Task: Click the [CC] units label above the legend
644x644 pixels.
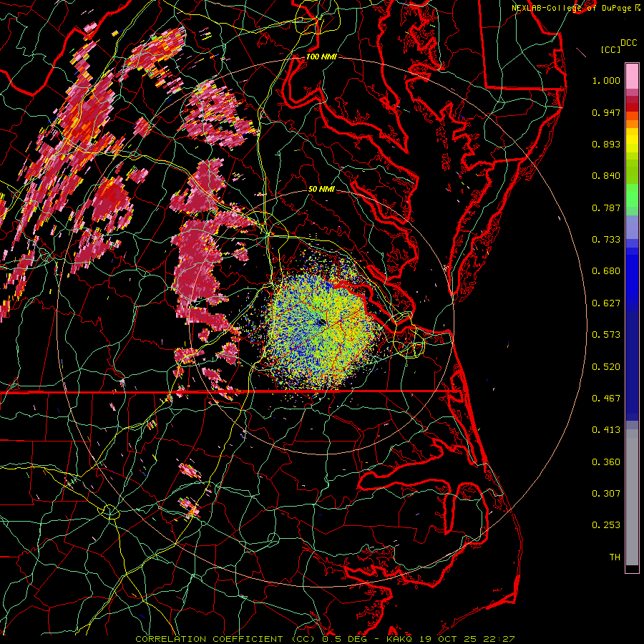Action: click(x=610, y=49)
